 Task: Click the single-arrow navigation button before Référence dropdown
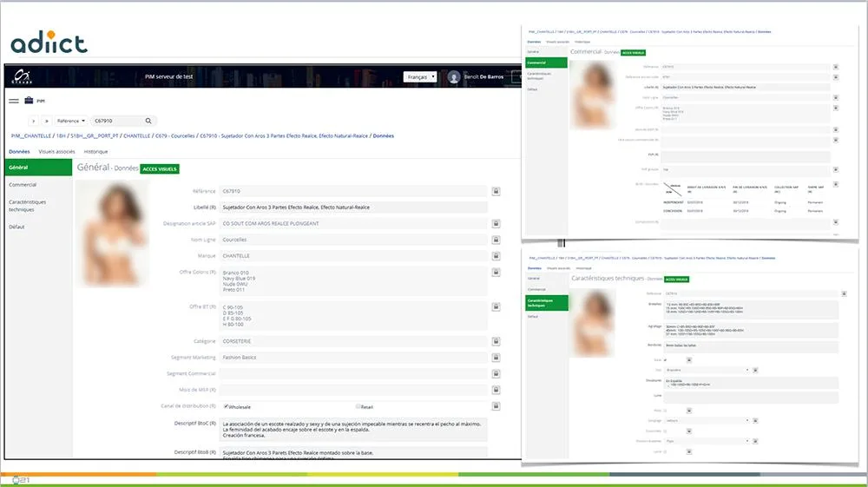coord(34,121)
